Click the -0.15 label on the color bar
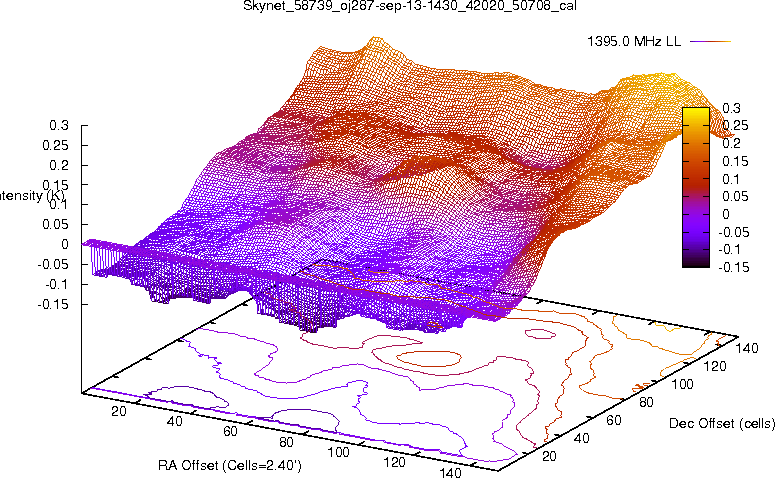The width and height of the screenshot is (775, 478). [733, 267]
